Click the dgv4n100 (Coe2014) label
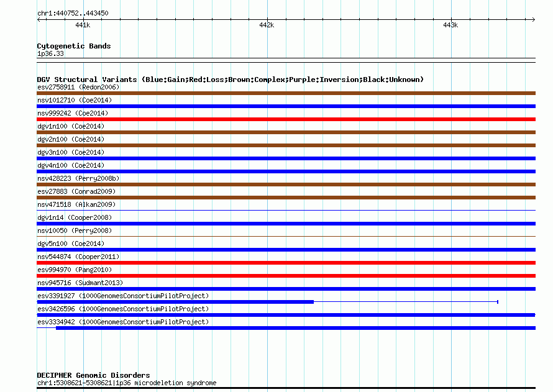 coord(71,165)
